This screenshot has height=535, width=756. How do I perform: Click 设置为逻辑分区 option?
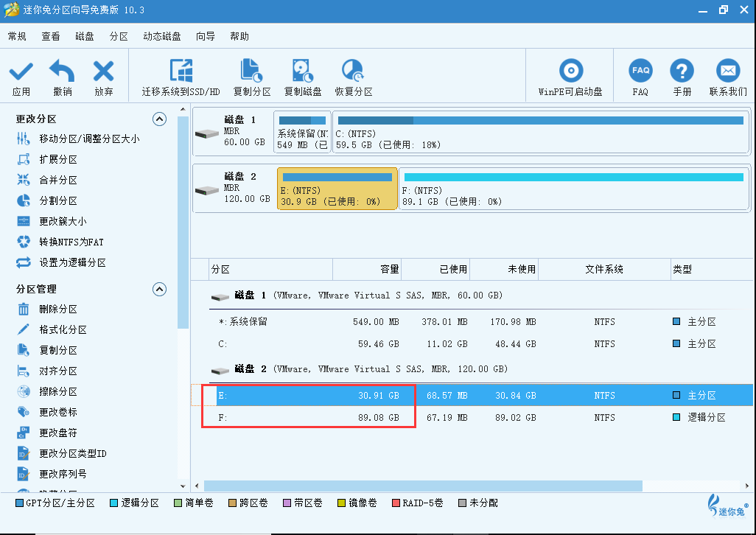(72, 262)
